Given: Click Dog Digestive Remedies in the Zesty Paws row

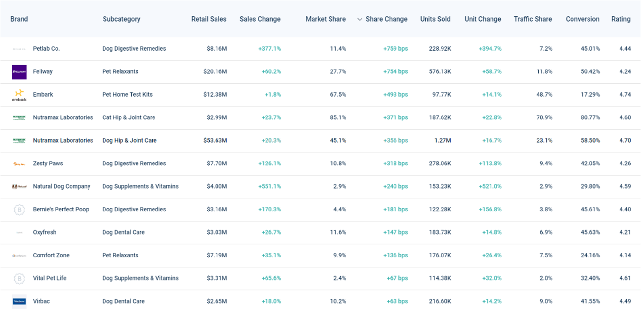Looking at the screenshot, I should pyautogui.click(x=134, y=163).
